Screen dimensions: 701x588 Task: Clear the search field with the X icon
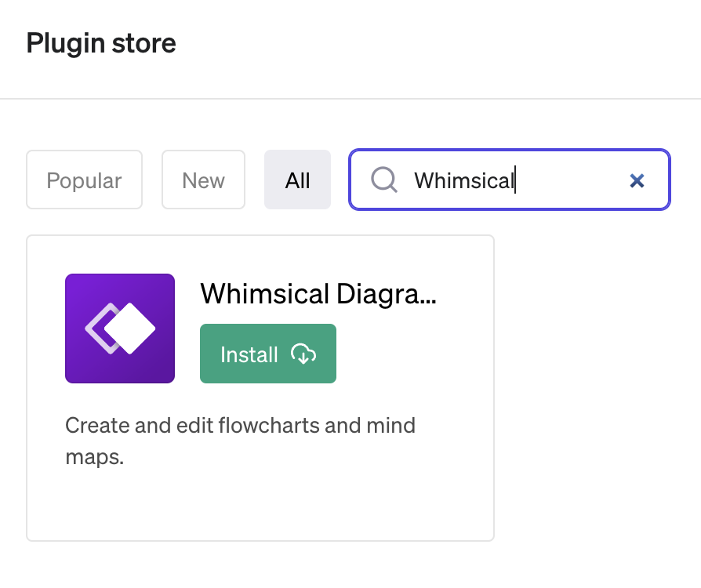coord(637,180)
